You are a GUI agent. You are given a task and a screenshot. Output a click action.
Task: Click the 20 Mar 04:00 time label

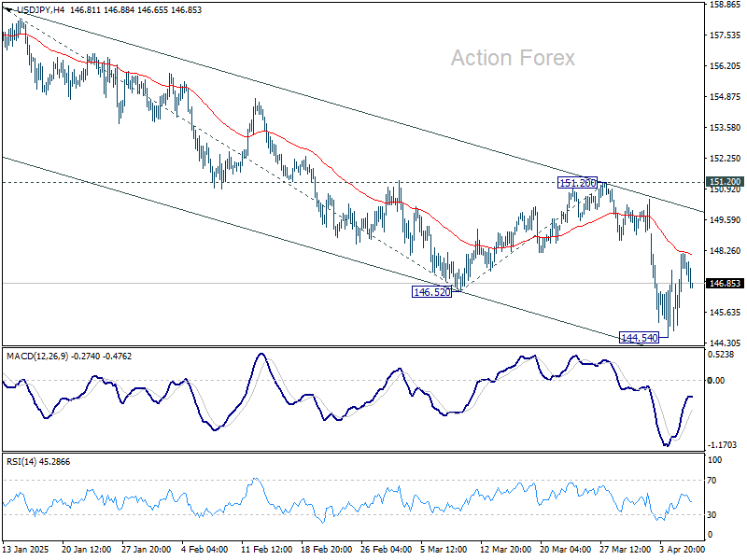pyautogui.click(x=566, y=549)
